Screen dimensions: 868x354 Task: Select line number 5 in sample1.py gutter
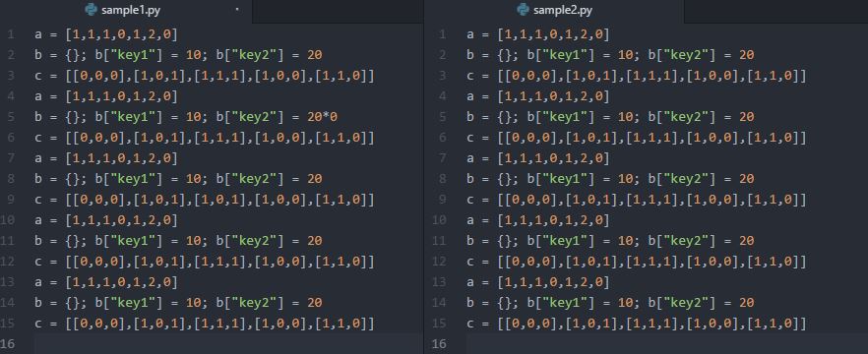pyautogui.click(x=12, y=117)
